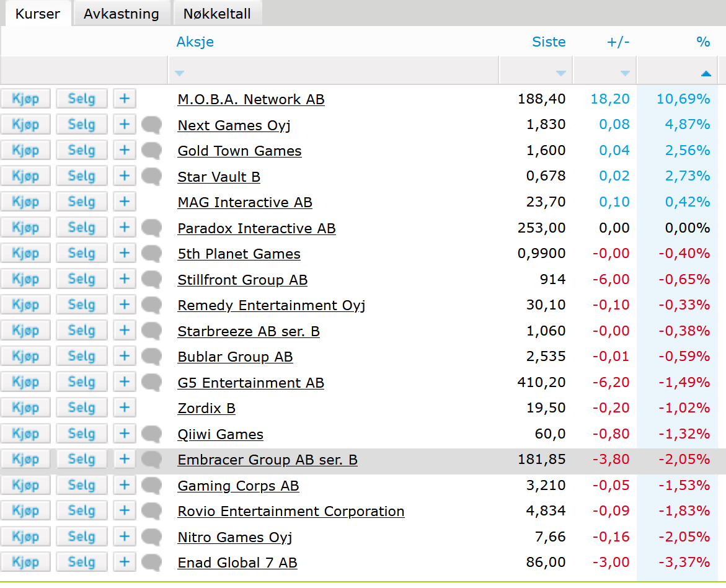Click the 10,69% change value
This screenshot has width=726, height=588.
coord(683,99)
